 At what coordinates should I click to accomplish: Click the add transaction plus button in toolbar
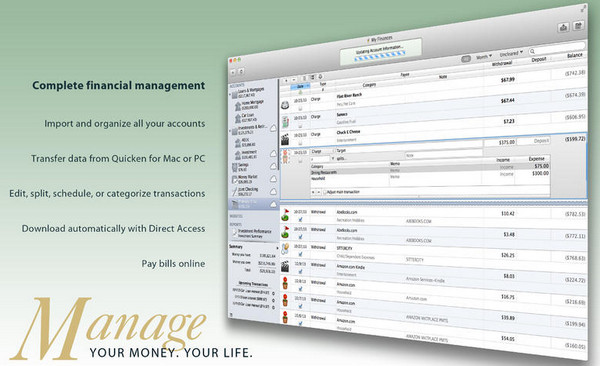pos(285,81)
